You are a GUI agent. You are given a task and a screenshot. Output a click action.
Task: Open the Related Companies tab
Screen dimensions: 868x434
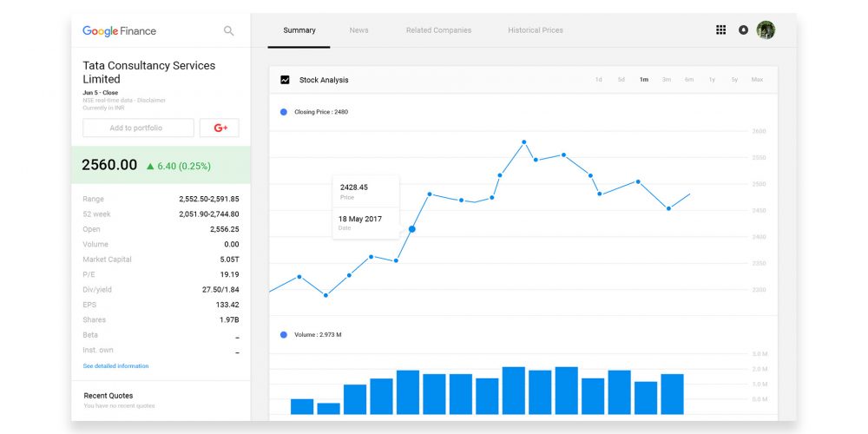(438, 30)
